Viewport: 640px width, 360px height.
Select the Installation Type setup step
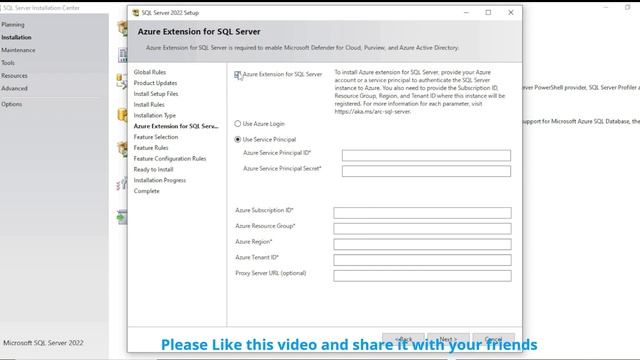coord(155,116)
